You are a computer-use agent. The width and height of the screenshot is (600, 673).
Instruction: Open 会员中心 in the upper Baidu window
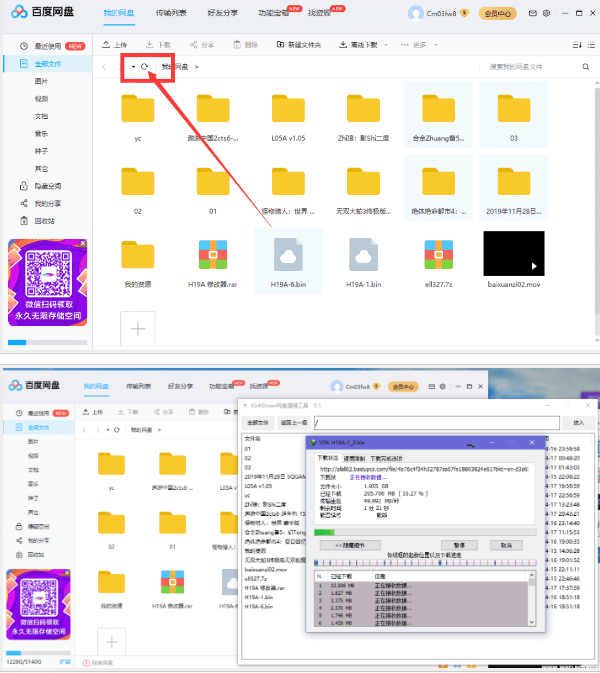tap(497, 14)
